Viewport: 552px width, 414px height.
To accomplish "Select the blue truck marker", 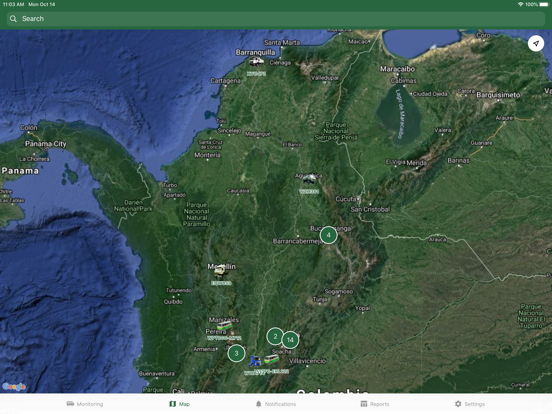I will click(255, 361).
